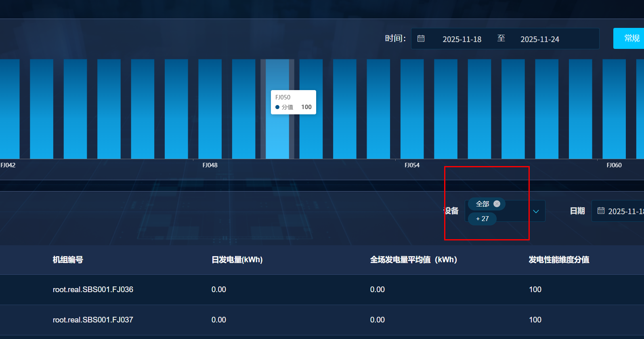
Task: Click the calendar icon in the 时间 range picker
Action: click(x=421, y=39)
